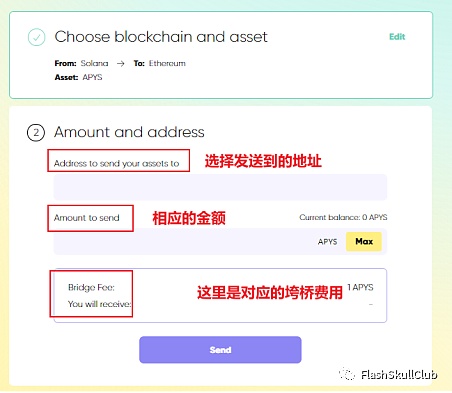Click the 'Amount and address' heading
Image resolution: width=452 pixels, height=393 pixels.
tap(129, 132)
